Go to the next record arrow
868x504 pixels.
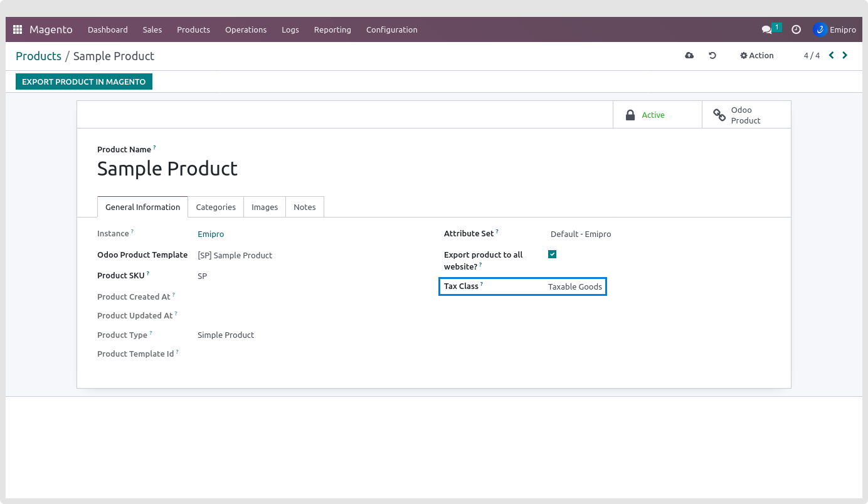coord(845,55)
